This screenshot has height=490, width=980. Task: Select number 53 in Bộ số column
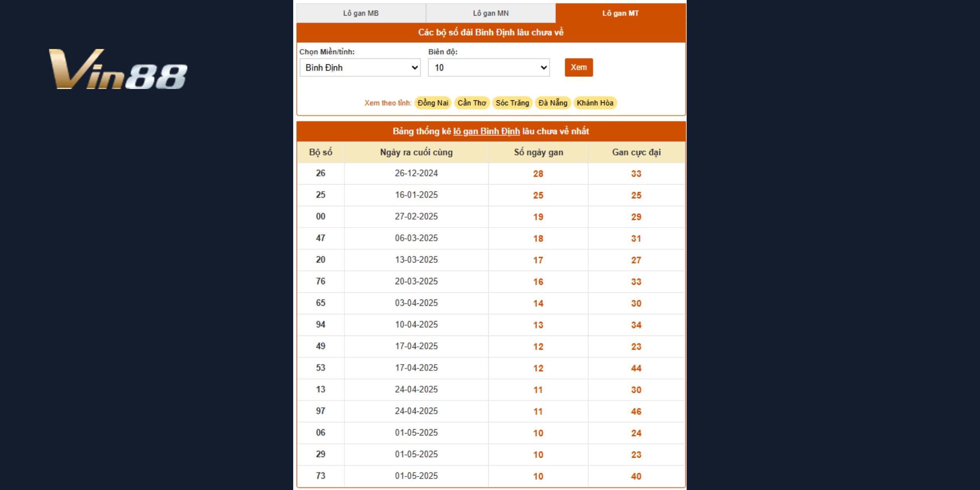[x=321, y=368]
